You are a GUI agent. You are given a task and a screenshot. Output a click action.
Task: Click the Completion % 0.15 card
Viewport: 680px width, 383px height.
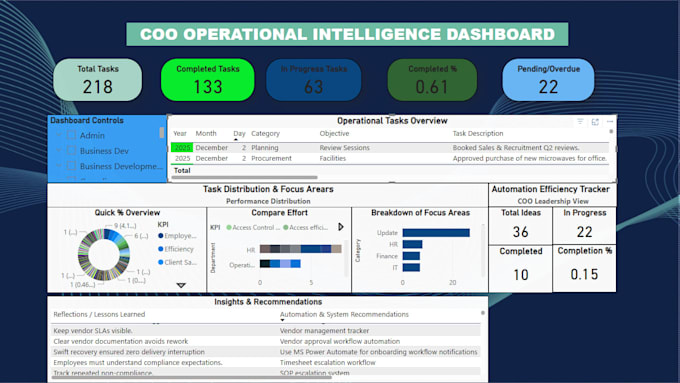(x=584, y=268)
